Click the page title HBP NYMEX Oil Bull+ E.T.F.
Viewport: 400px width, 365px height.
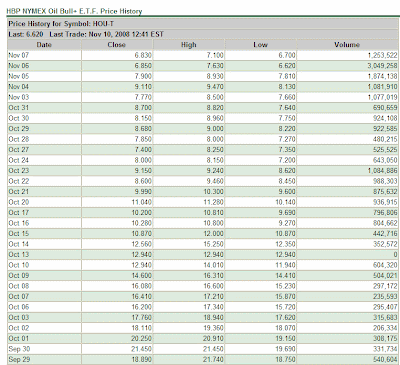(x=74, y=11)
